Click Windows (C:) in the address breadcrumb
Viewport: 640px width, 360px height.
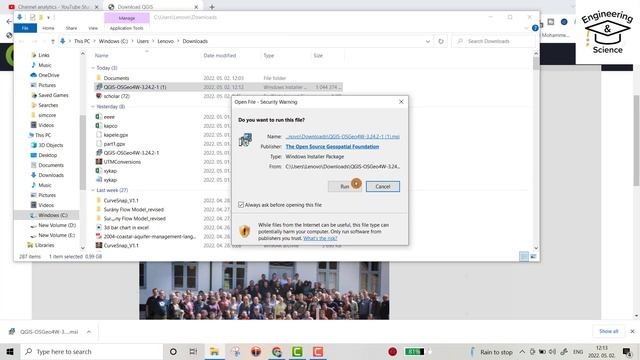coord(113,41)
